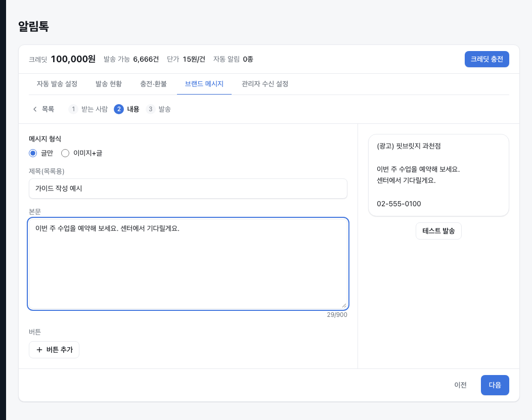Switch to the 자동 발송 설정 tab

pyautogui.click(x=57, y=84)
